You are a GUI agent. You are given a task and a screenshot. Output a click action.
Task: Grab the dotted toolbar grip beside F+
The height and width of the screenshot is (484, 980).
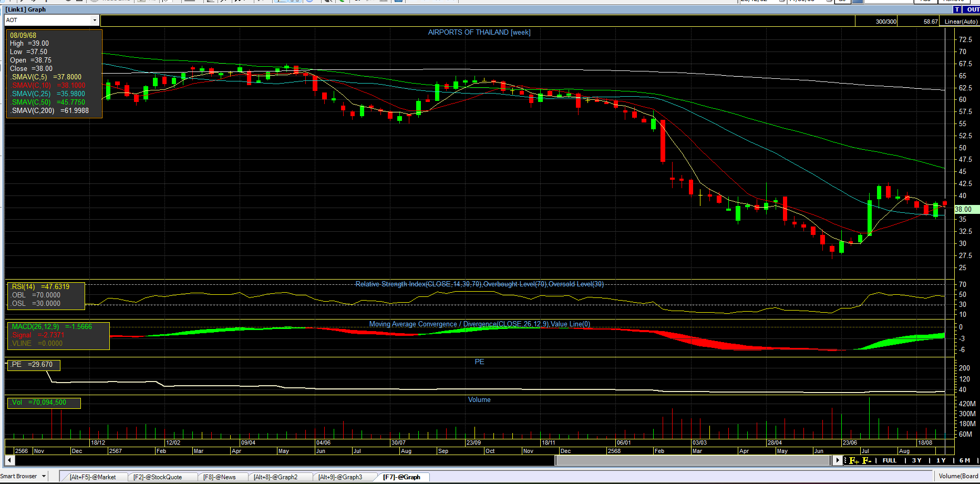[x=845, y=460]
